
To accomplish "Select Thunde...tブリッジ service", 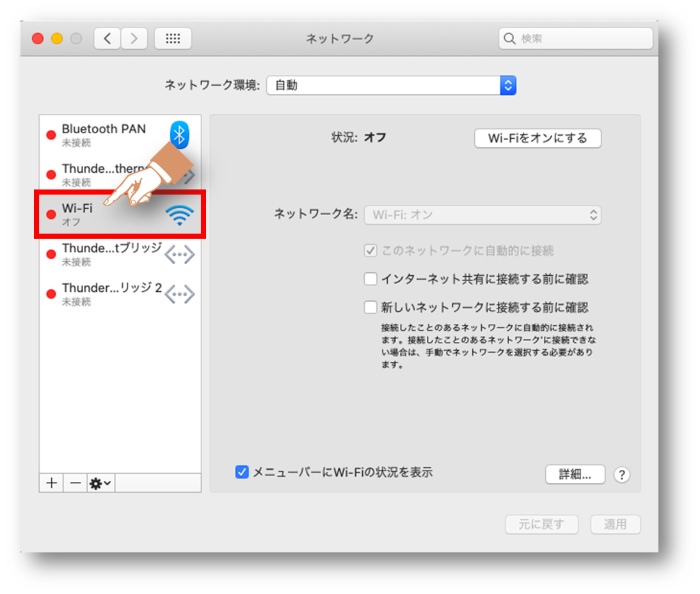I will [120, 254].
